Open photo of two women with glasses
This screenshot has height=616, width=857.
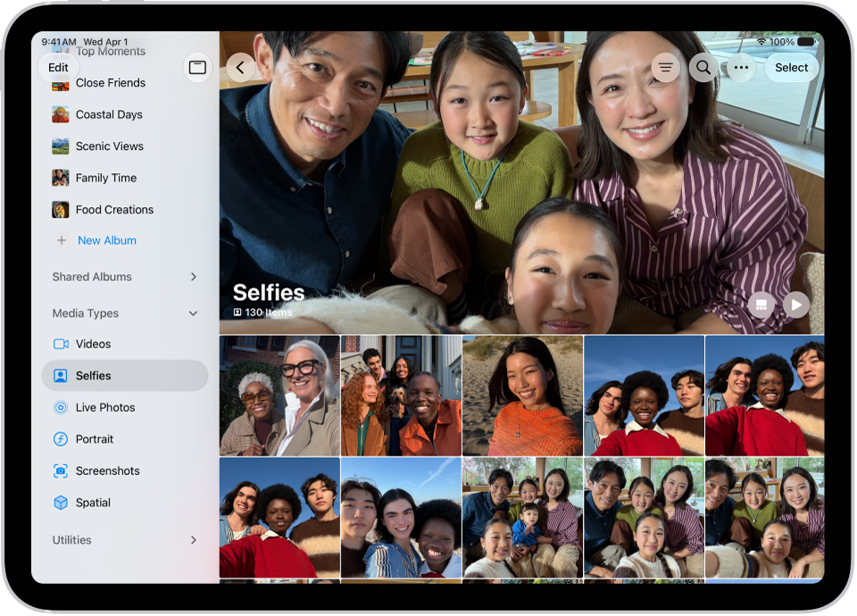click(x=279, y=395)
